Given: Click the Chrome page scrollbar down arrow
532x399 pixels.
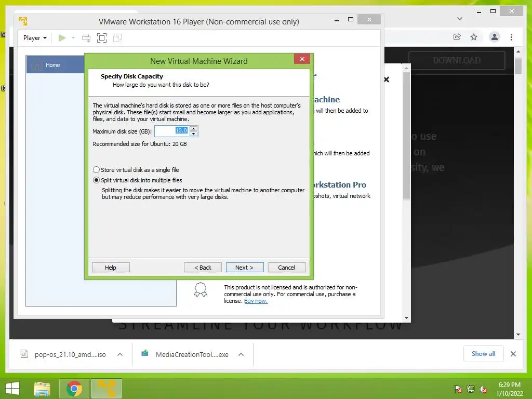Looking at the screenshot, I should pos(518,335).
